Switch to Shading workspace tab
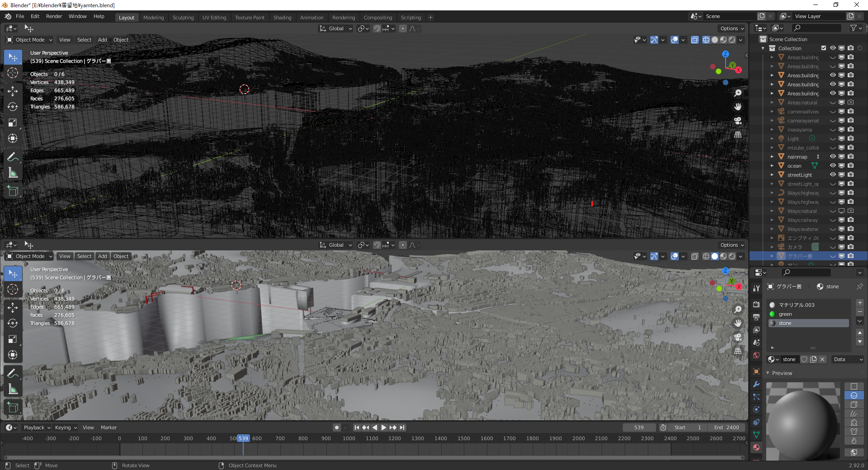Screen dimensions: 868x470 (x=282, y=18)
